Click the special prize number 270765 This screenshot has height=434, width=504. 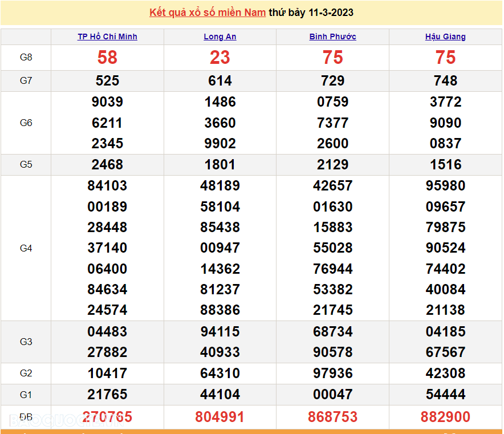(x=107, y=417)
